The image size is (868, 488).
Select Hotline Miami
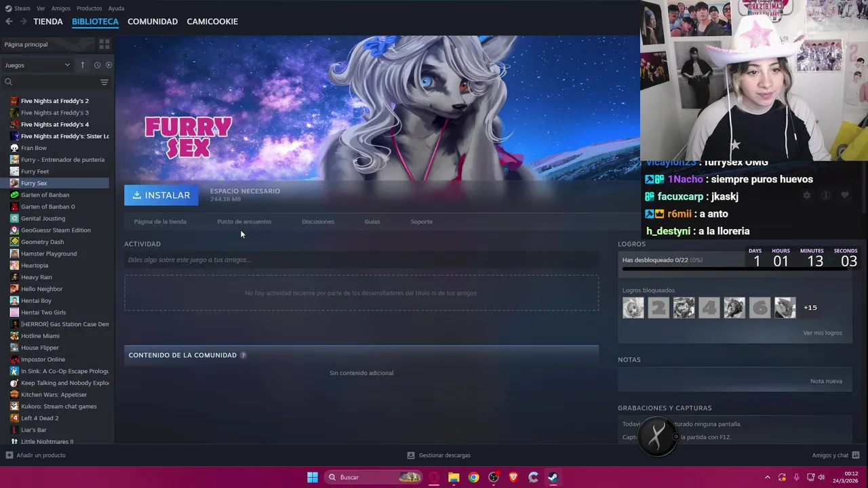coord(40,336)
